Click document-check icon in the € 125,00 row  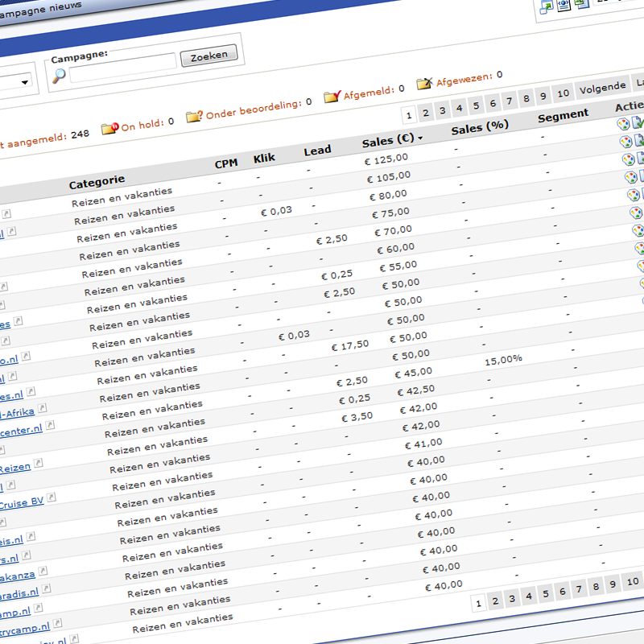(638, 122)
